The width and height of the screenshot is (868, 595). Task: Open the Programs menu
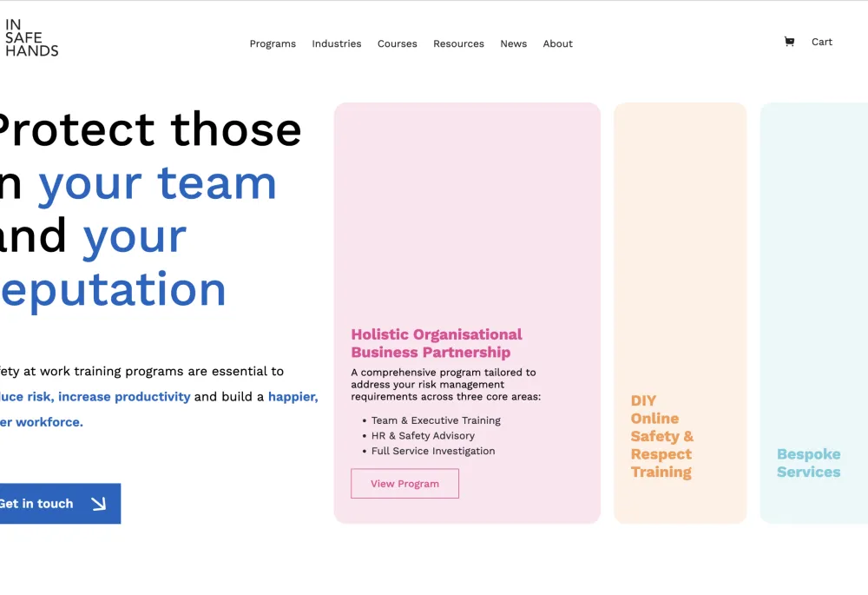(273, 43)
